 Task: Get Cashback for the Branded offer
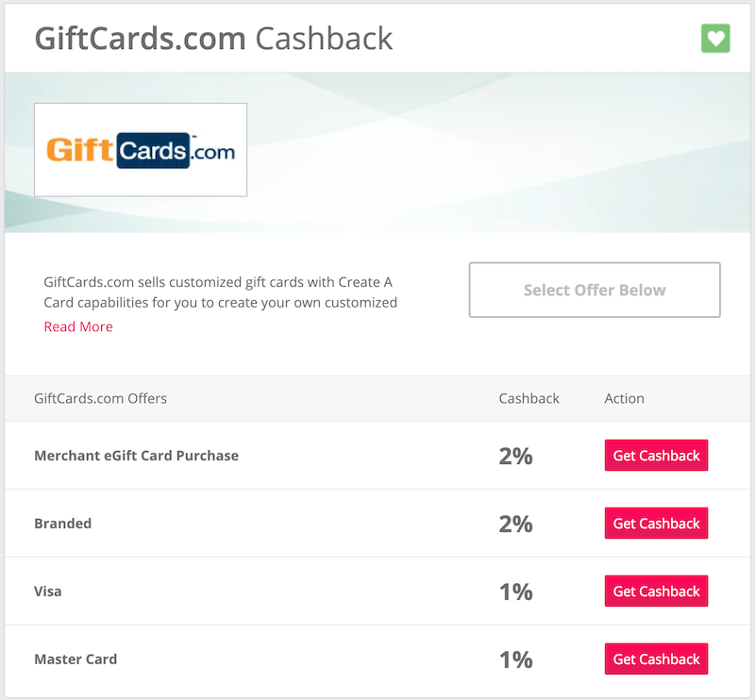pos(656,523)
